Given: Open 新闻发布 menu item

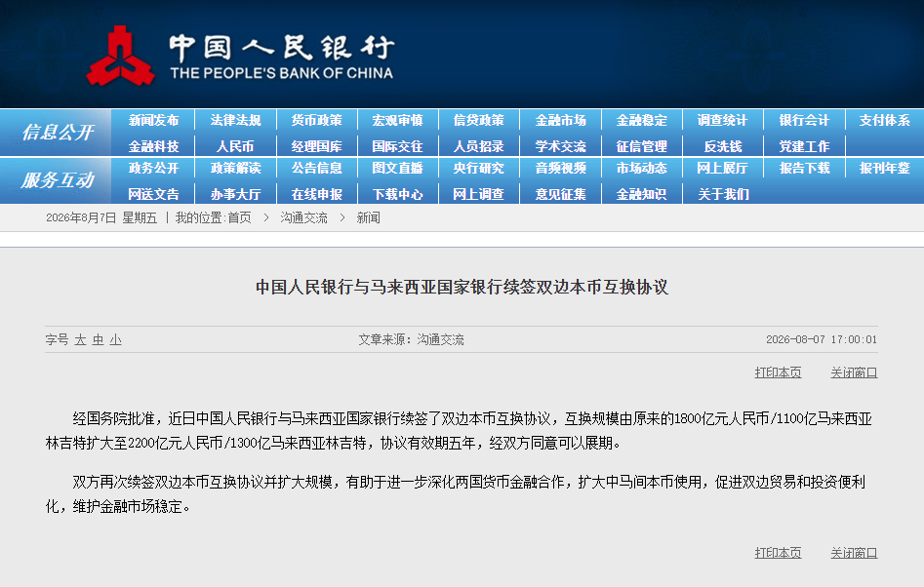Looking at the screenshot, I should click(153, 121).
